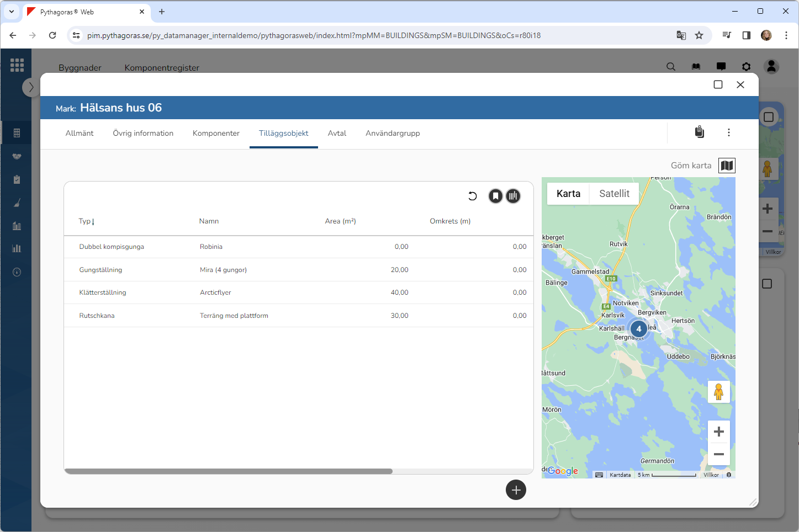
Task: Click the table horizontal scrollbar
Action: 229,471
